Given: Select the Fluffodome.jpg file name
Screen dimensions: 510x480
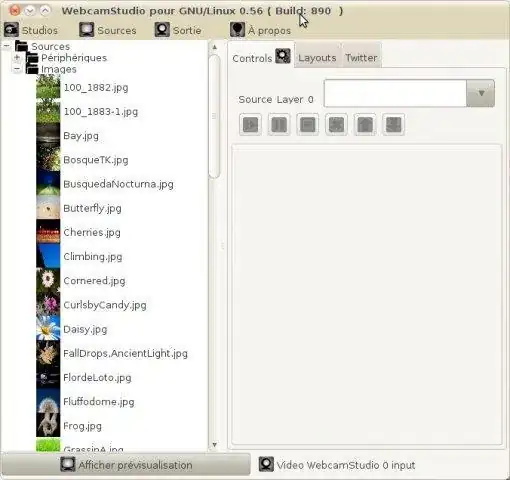Looking at the screenshot, I should coord(99,402).
